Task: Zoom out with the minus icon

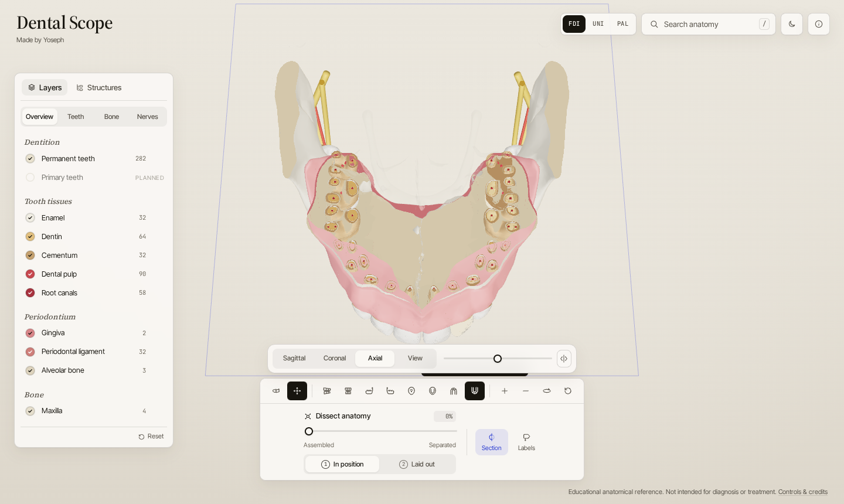Action: tap(526, 391)
